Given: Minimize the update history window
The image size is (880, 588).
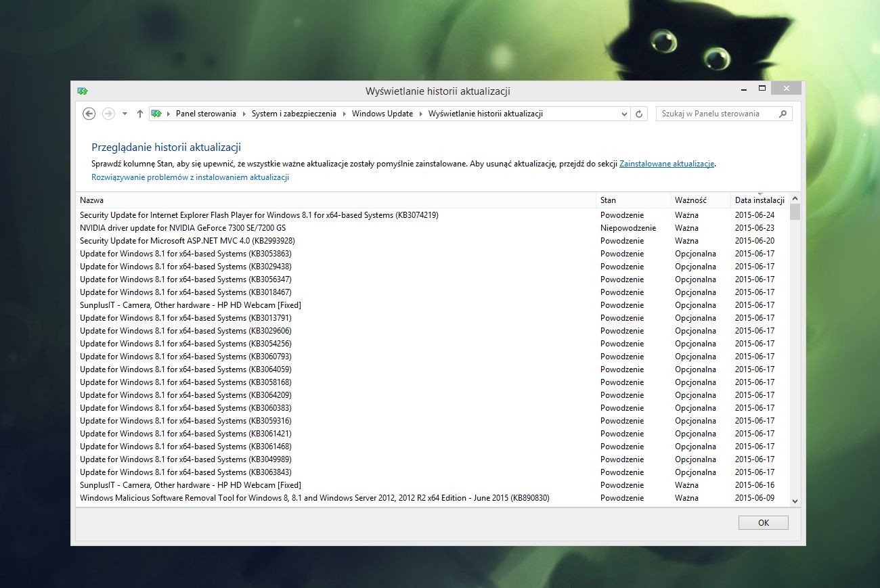Looking at the screenshot, I should coord(744,89).
